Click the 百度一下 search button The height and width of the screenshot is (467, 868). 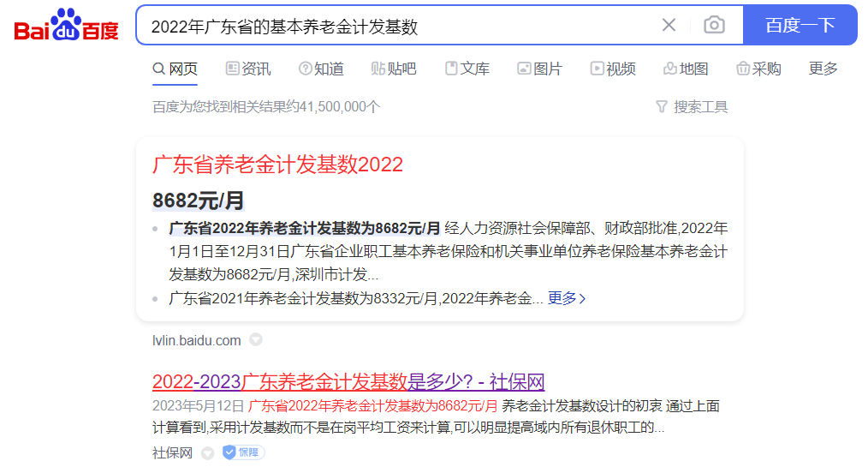[x=800, y=25]
